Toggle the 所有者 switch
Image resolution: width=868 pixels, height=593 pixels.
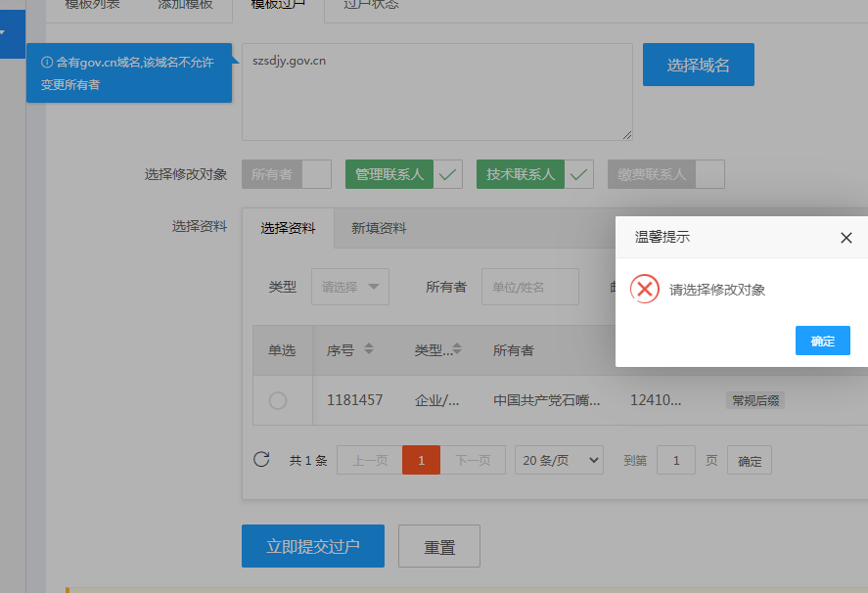(x=287, y=174)
